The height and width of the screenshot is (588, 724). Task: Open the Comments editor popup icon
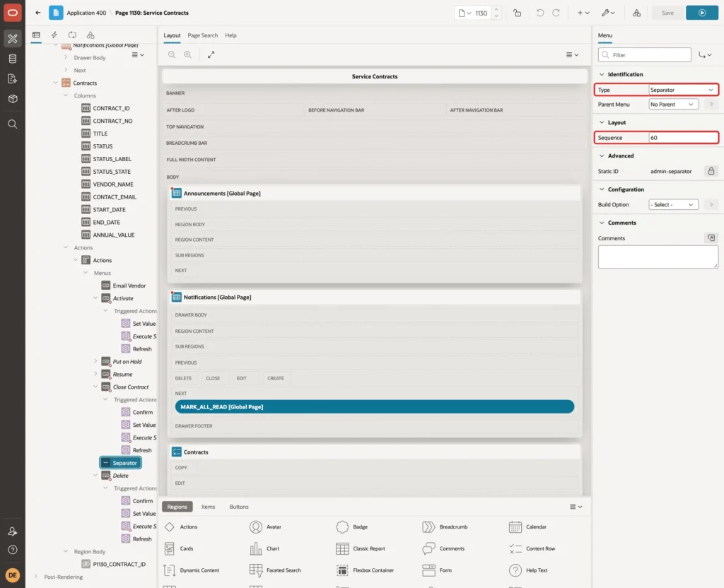pyautogui.click(x=711, y=237)
